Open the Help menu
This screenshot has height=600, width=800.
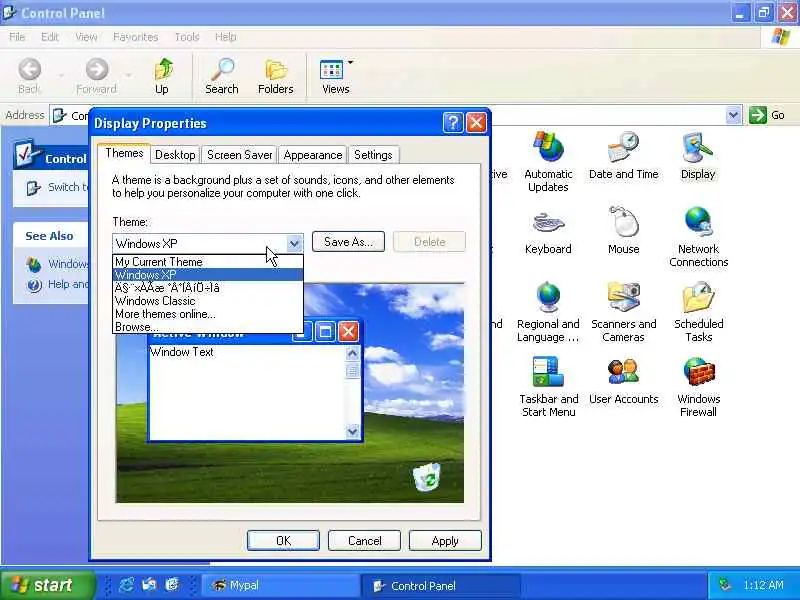pyautogui.click(x=225, y=37)
